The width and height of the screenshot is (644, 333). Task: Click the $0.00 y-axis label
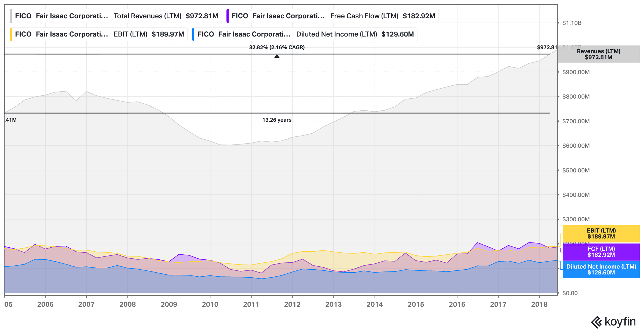570,293
